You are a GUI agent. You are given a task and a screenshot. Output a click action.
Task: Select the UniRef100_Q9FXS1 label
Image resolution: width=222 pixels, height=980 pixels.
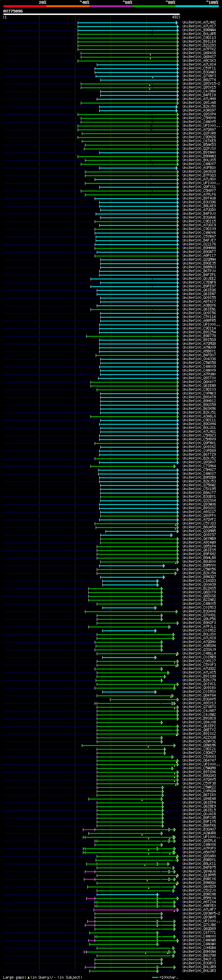tap(199, 187)
